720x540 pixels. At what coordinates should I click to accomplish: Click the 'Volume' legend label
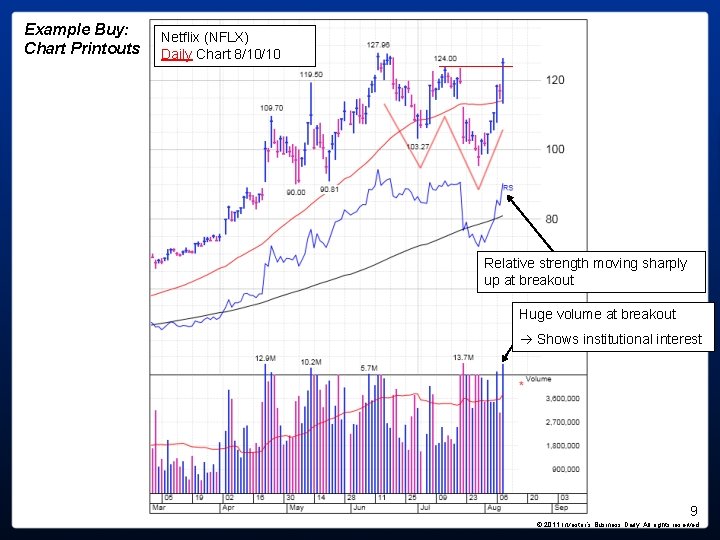pos(538,379)
